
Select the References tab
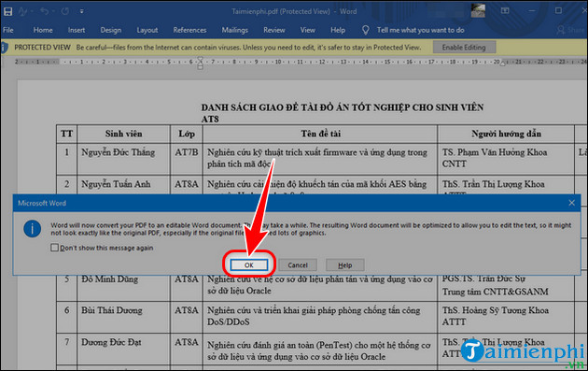click(189, 30)
